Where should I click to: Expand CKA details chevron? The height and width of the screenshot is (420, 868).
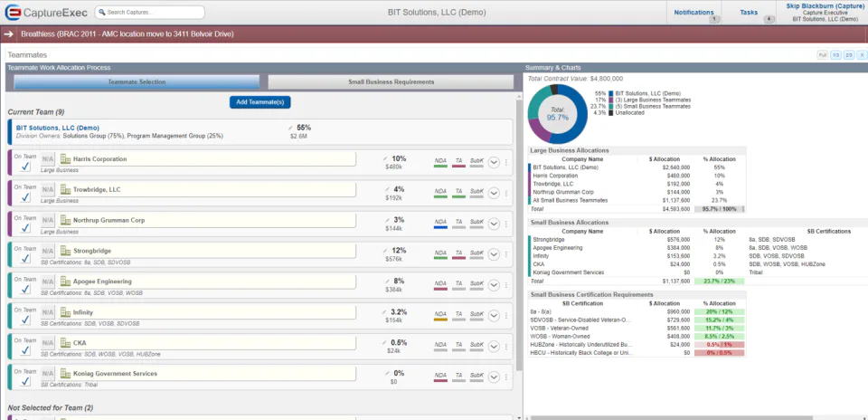pyautogui.click(x=494, y=347)
